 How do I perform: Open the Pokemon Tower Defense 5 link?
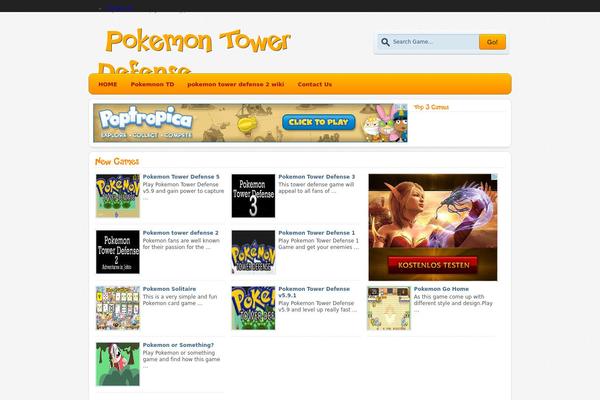coord(181,176)
